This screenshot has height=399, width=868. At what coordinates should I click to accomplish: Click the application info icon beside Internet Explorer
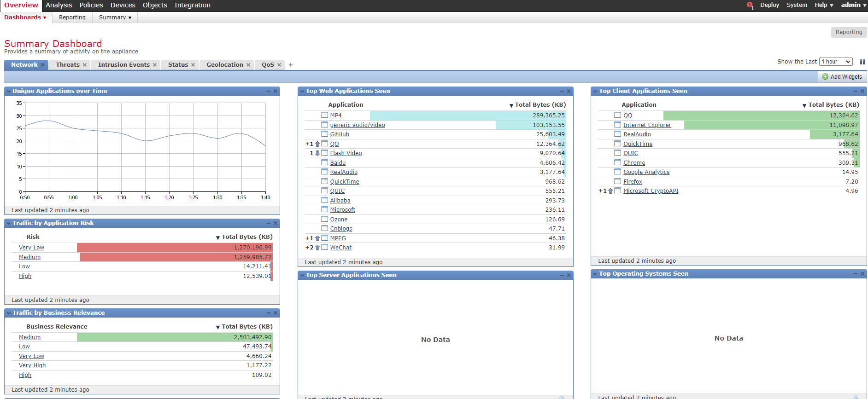coord(618,125)
